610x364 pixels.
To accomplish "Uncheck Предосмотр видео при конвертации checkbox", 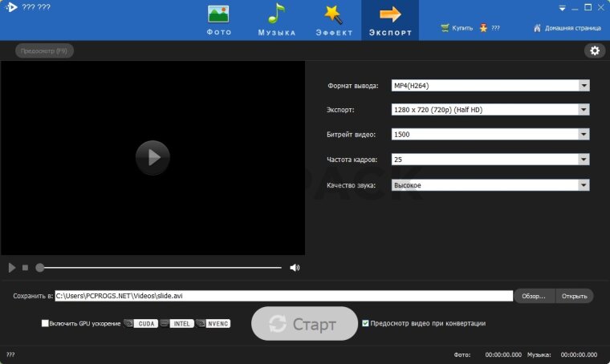I will [x=366, y=324].
